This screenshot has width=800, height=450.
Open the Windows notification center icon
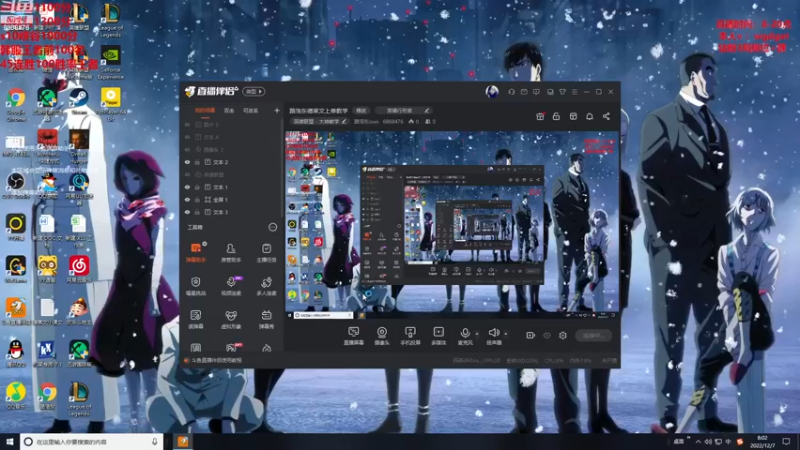click(x=786, y=441)
